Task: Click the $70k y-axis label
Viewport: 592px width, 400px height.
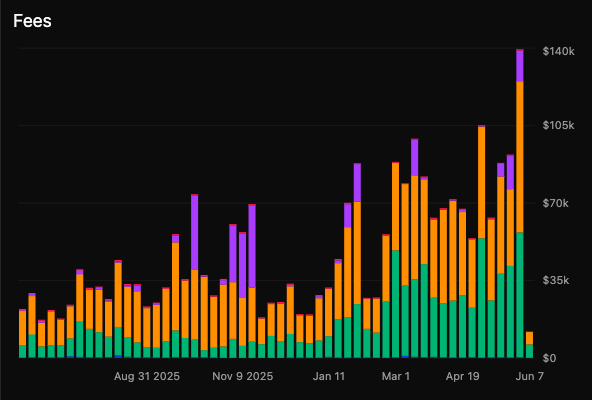Action: click(555, 203)
